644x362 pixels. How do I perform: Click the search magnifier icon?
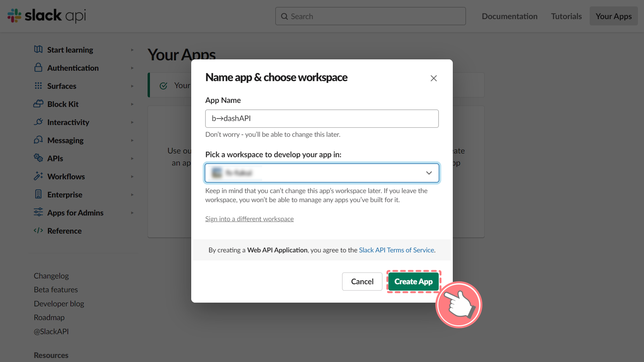(x=284, y=16)
